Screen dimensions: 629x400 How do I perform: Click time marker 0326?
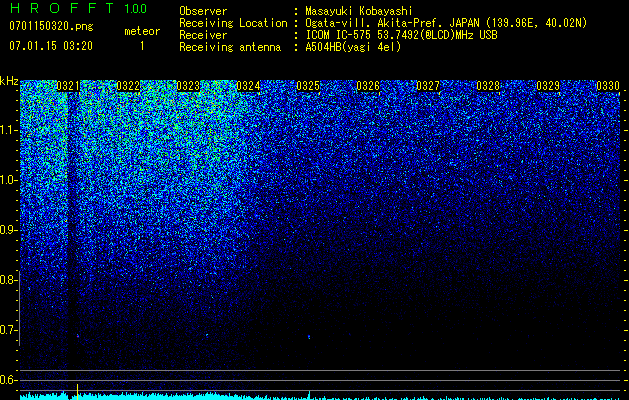pos(368,86)
